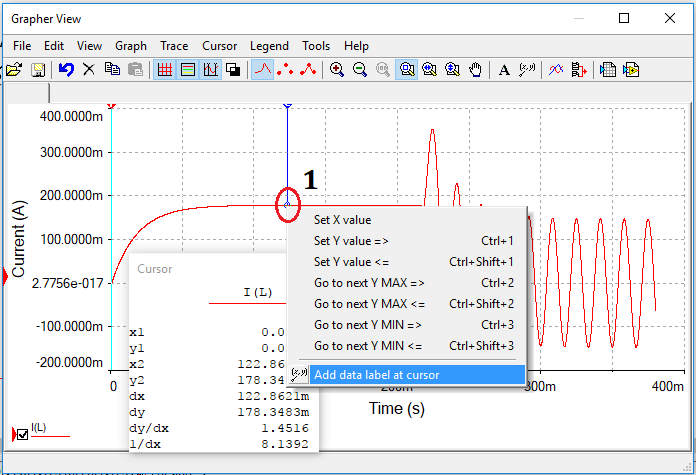Image resolution: width=696 pixels, height=475 pixels.
Task: Click the dy value 178.3483m
Action: (273, 412)
